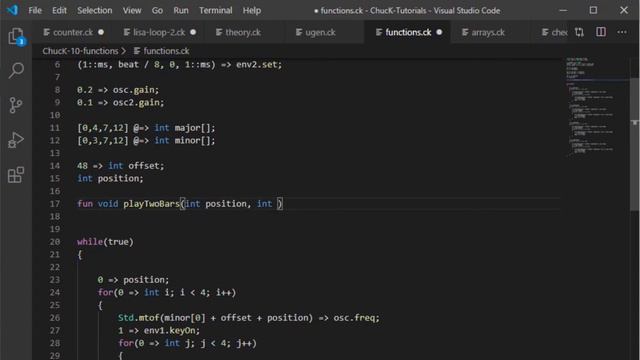Image resolution: width=640 pixels, height=360 pixels.
Task: Close counter.ck via its unsaved dot
Action: (101, 32)
